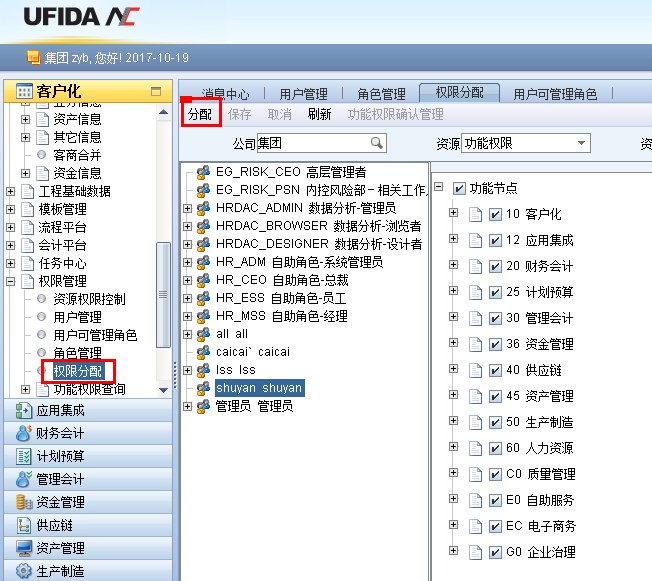Click the navigation scrollbar down arrow

(163, 390)
